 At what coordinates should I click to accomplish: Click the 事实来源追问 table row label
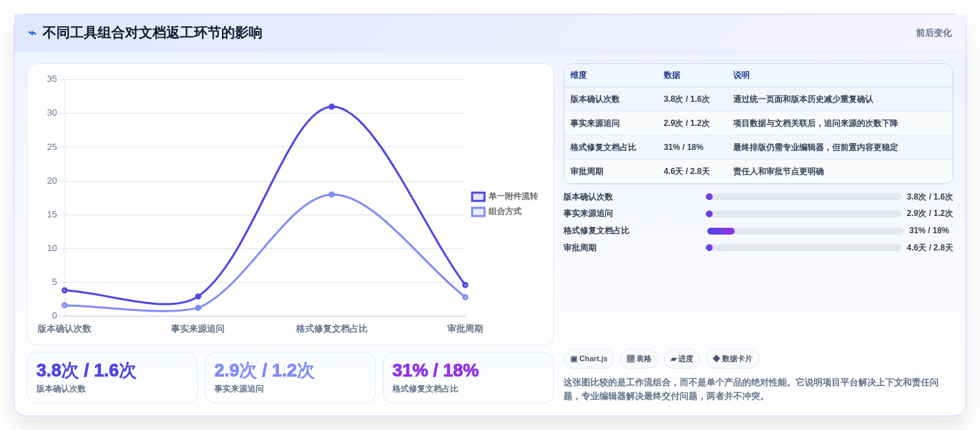595,123
